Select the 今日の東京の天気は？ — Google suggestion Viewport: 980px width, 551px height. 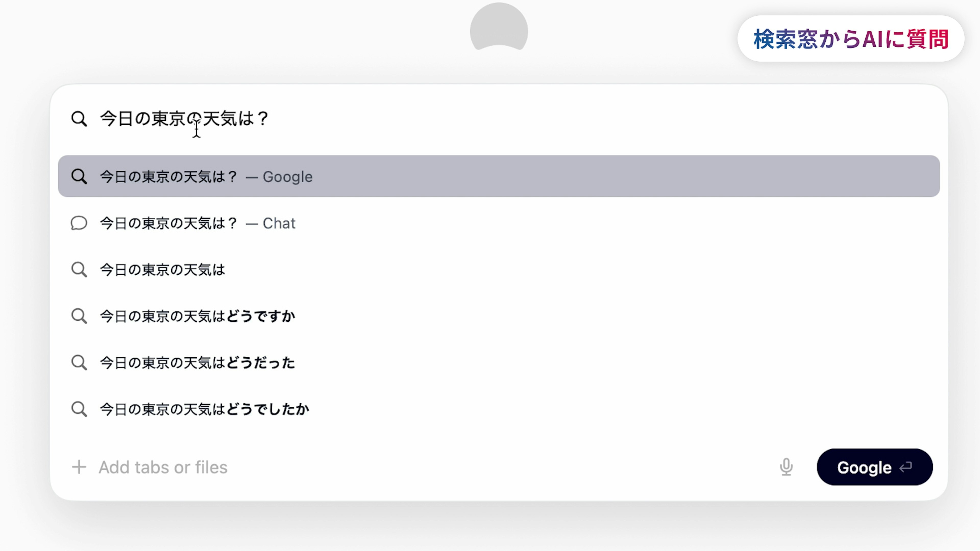coord(206,177)
